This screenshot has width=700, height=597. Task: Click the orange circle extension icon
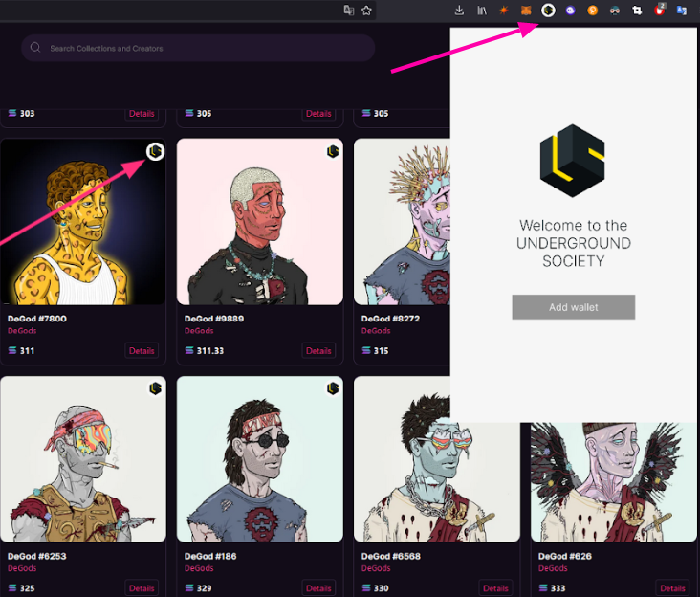click(592, 11)
